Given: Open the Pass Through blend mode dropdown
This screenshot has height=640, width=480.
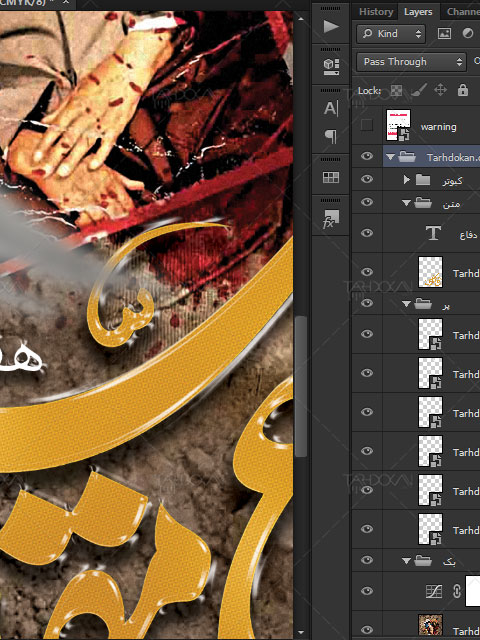Looking at the screenshot, I should (411, 62).
